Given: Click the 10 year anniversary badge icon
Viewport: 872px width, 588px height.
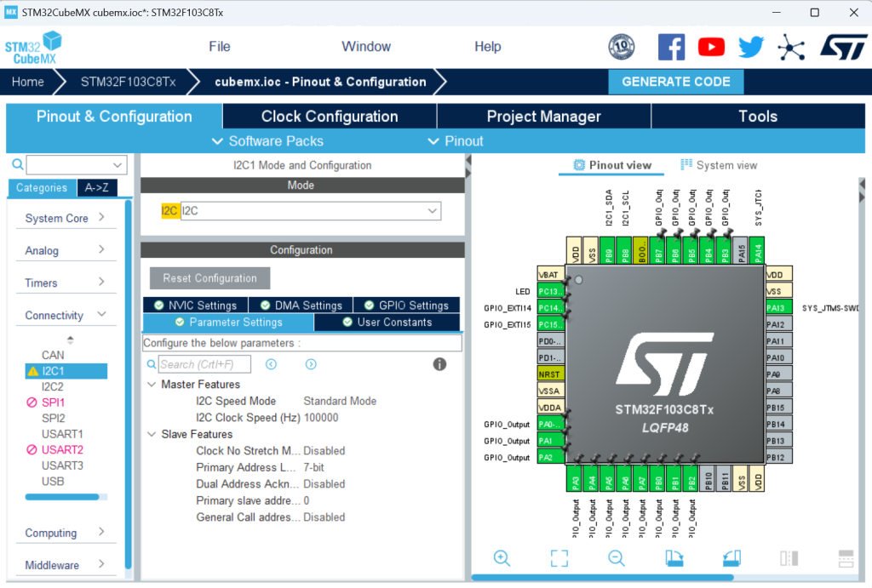Looking at the screenshot, I should point(621,47).
